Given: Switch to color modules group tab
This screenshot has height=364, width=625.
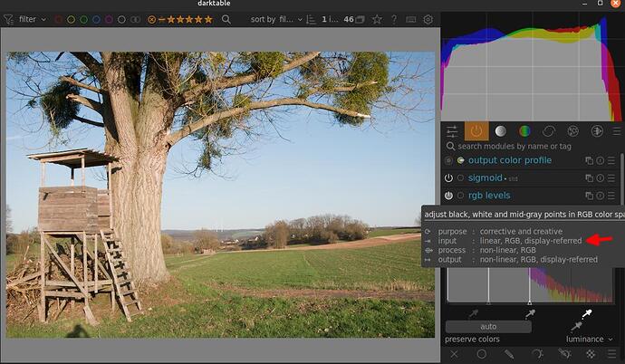Looking at the screenshot, I should 524,131.
